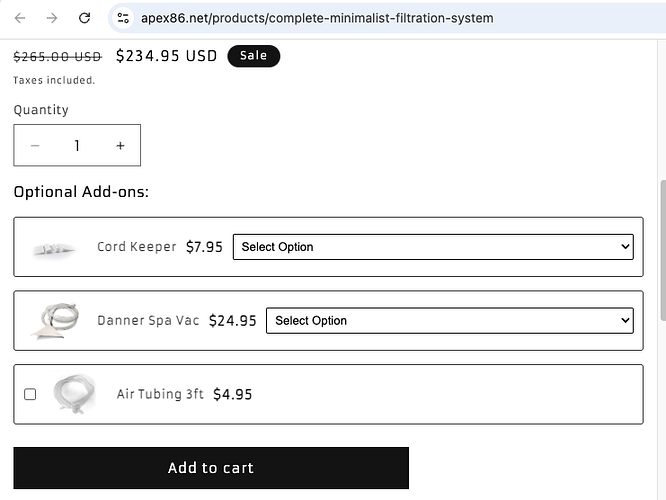Decrease quantity with minus icon
This screenshot has height=500, width=666.
[35, 146]
